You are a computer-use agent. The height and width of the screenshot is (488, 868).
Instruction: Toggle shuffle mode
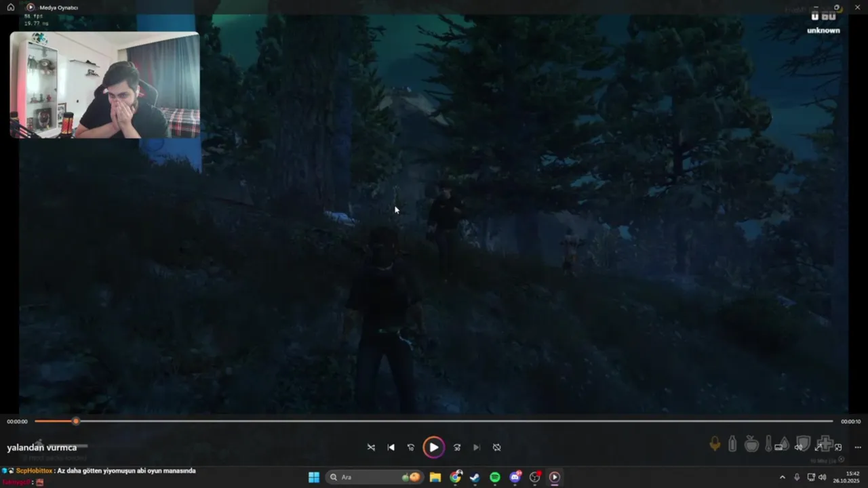coord(371,447)
